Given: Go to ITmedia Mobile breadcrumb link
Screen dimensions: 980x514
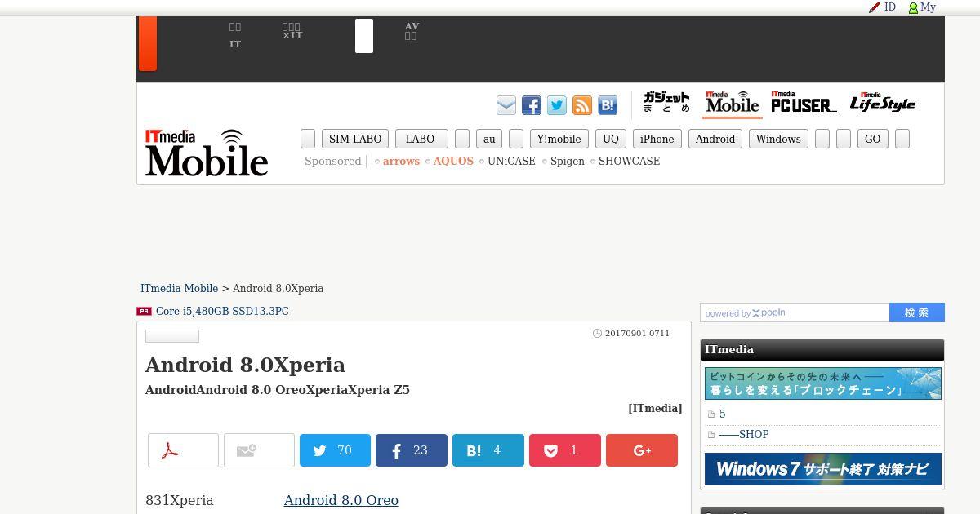Looking at the screenshot, I should (179, 288).
